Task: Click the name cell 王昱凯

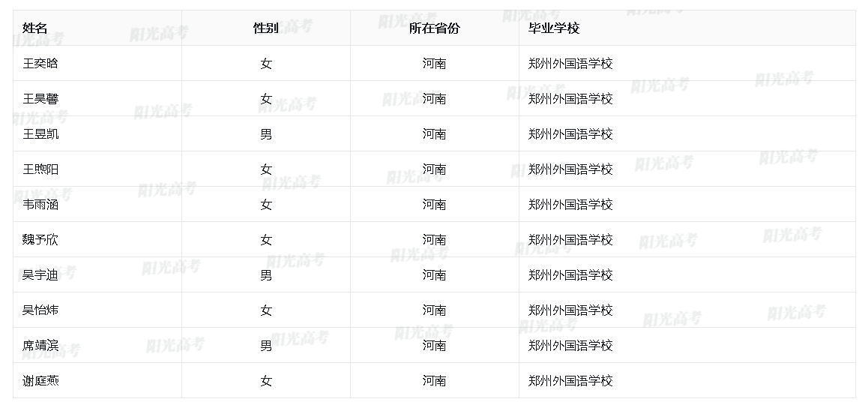Action: (x=40, y=134)
